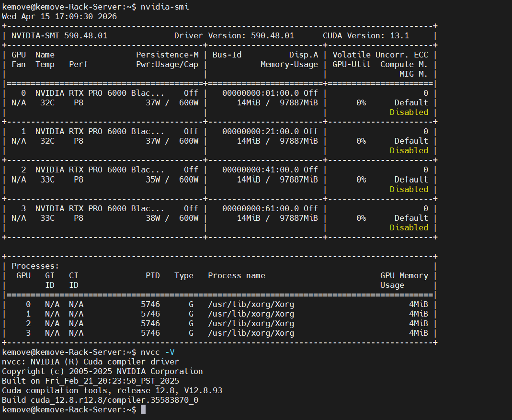Click GPU 2 power value '35W'

(153, 180)
